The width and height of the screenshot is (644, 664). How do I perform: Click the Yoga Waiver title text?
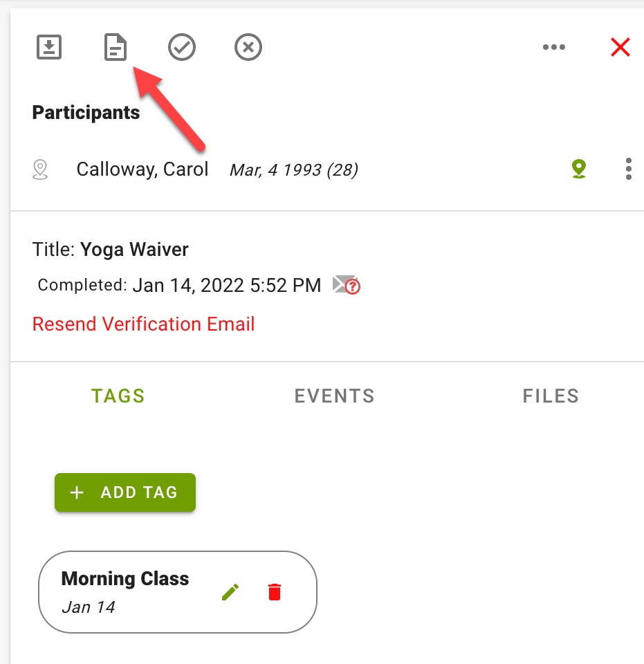pyautogui.click(x=134, y=250)
